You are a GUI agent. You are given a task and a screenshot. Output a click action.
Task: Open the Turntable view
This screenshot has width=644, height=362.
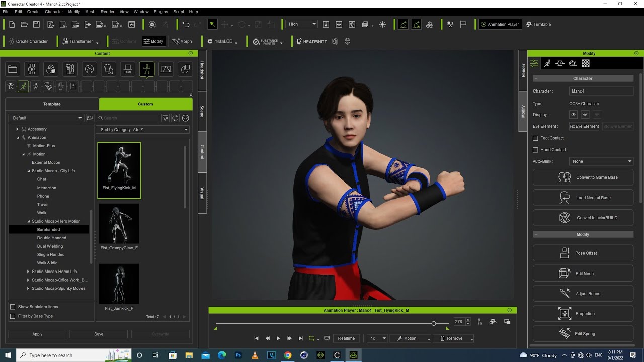[x=538, y=24]
